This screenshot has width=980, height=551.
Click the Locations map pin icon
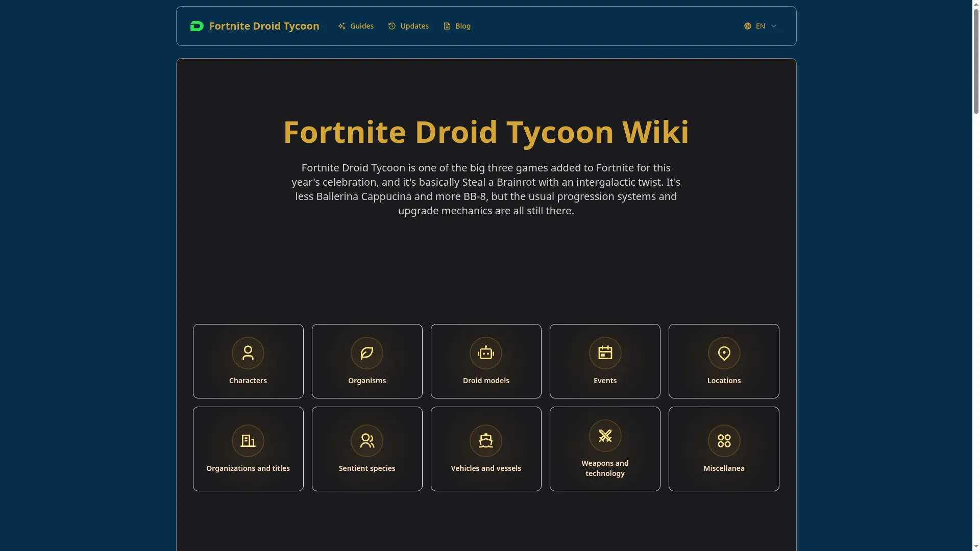724,353
